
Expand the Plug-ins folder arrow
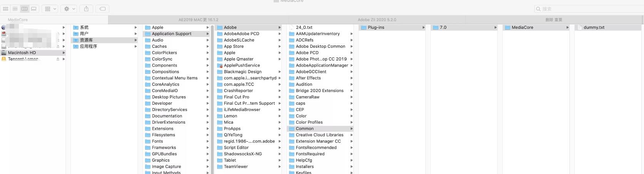coord(423,28)
